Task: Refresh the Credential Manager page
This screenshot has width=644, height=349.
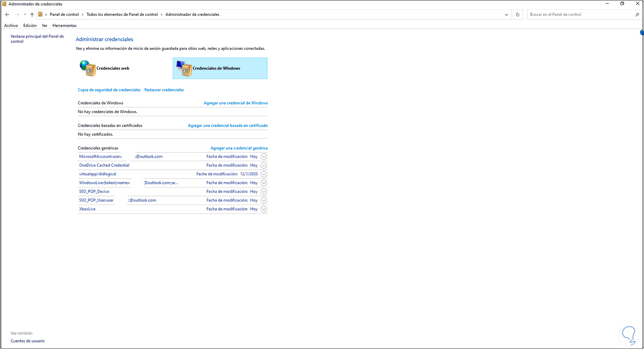Action: [518, 14]
